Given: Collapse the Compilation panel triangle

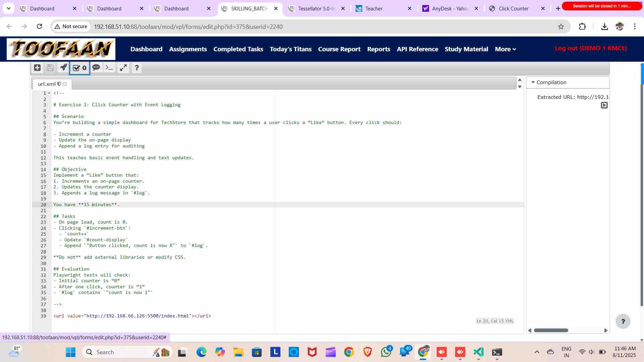Looking at the screenshot, I should coord(533,82).
